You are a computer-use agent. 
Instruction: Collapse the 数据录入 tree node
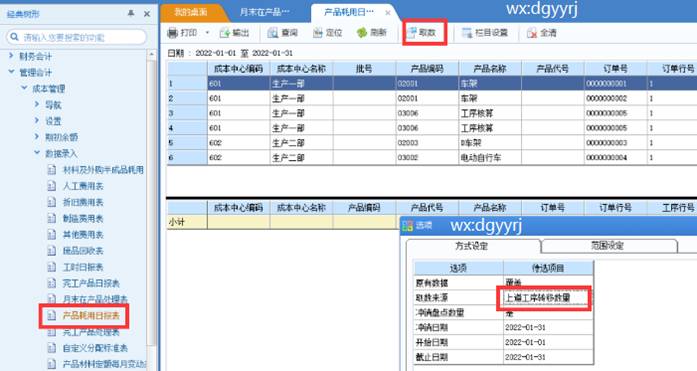click(x=37, y=153)
